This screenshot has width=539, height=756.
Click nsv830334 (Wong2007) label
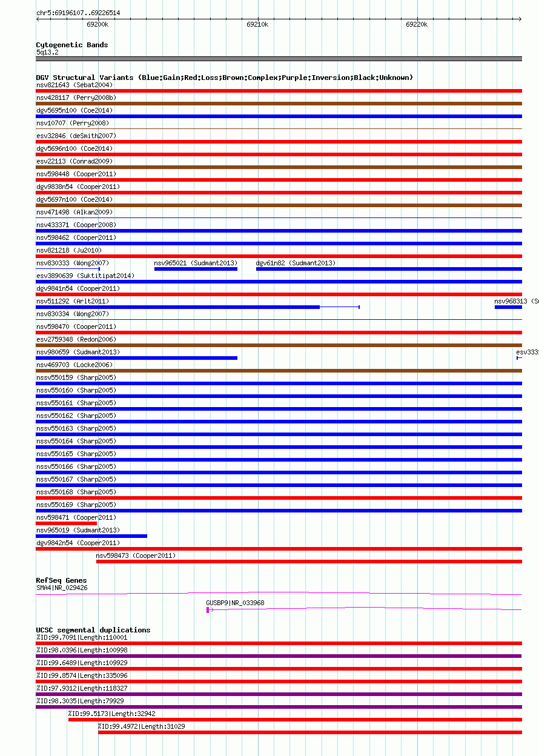(x=73, y=314)
